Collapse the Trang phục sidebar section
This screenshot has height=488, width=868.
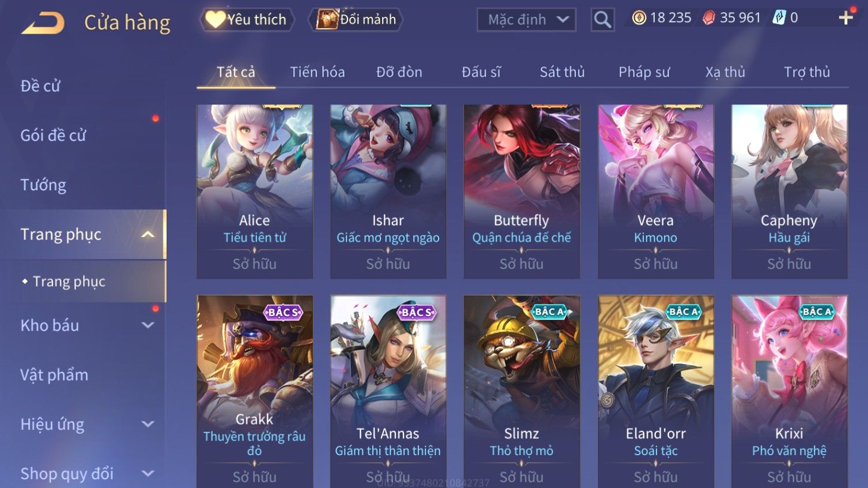click(x=148, y=234)
